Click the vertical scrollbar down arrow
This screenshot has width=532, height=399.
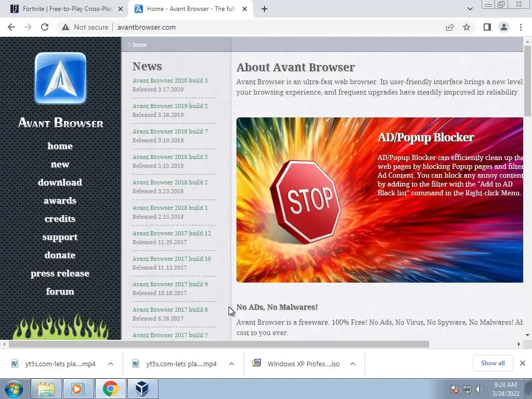pyautogui.click(x=528, y=335)
